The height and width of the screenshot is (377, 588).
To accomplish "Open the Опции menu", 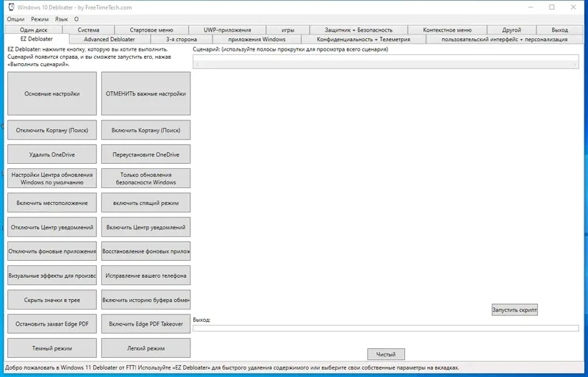I will 15,19.
